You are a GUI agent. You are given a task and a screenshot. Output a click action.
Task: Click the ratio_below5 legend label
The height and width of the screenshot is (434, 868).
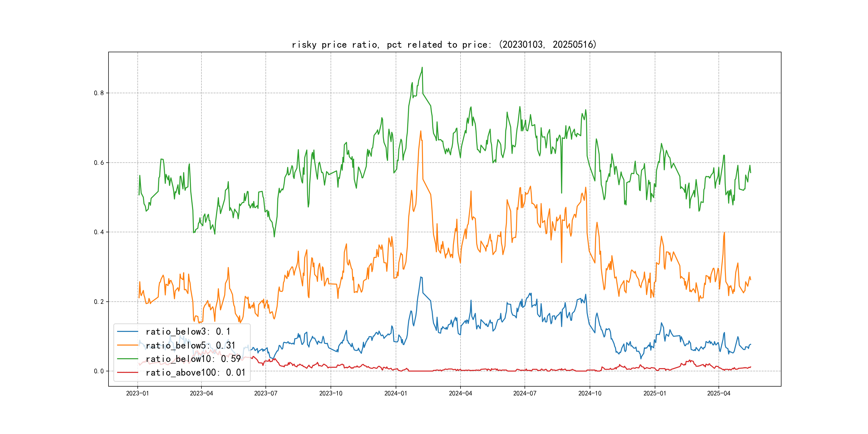click(x=190, y=345)
